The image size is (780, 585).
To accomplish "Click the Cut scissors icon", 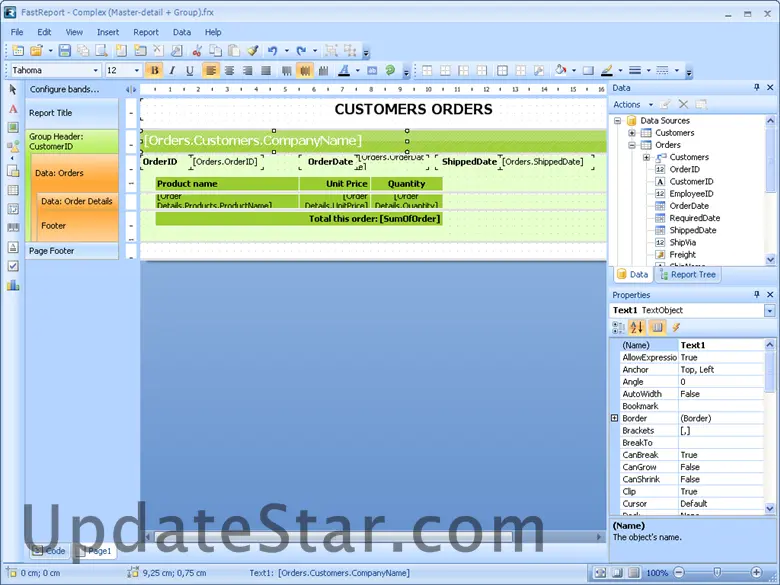I will (x=197, y=50).
